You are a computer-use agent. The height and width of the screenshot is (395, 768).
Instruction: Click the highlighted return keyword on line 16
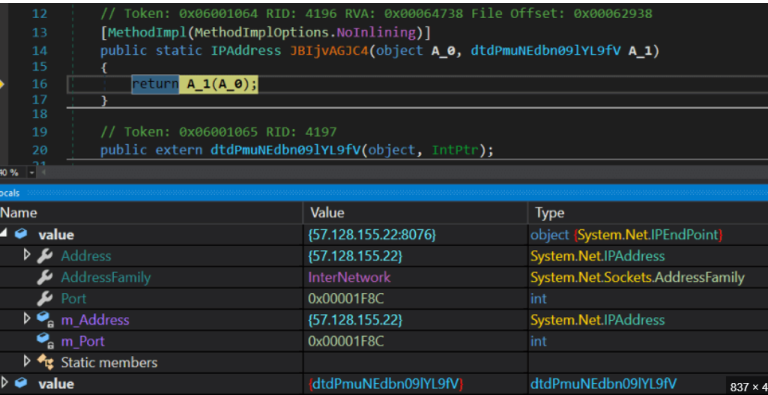[x=155, y=84]
